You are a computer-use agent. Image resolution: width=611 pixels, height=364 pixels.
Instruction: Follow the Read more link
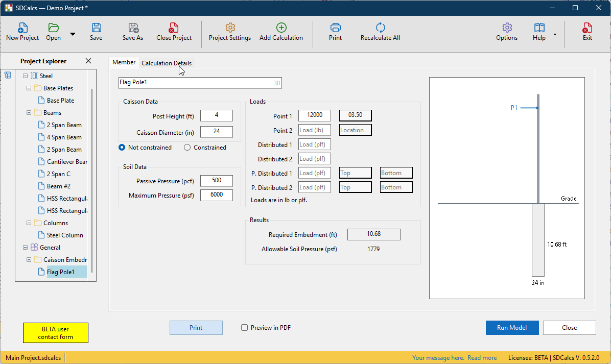click(482, 358)
